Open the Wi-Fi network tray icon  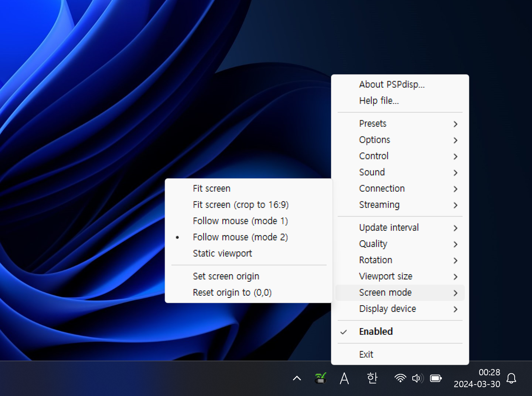[x=400, y=378]
